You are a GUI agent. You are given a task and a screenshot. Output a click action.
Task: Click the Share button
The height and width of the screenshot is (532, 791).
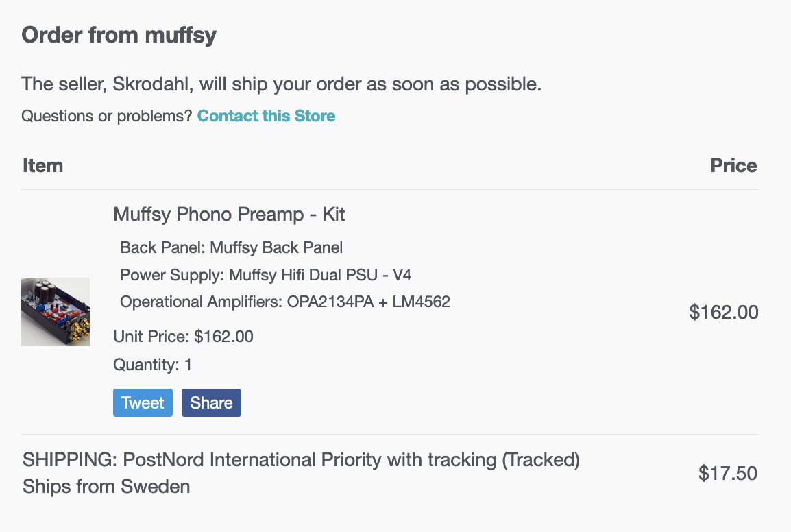[x=211, y=403]
